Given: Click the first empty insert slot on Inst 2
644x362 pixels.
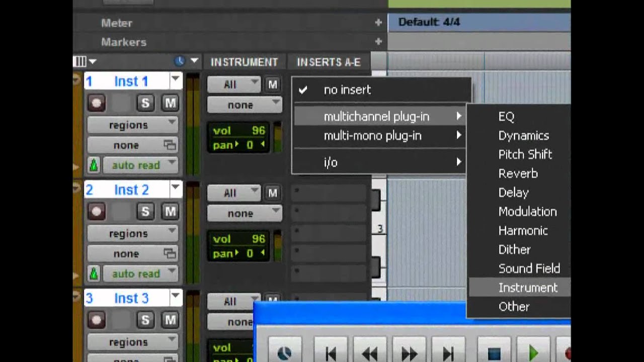Looking at the screenshot, I should pos(329,193).
